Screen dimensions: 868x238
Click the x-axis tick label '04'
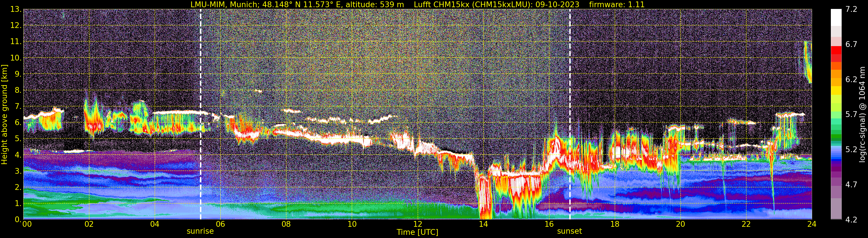tap(155, 224)
